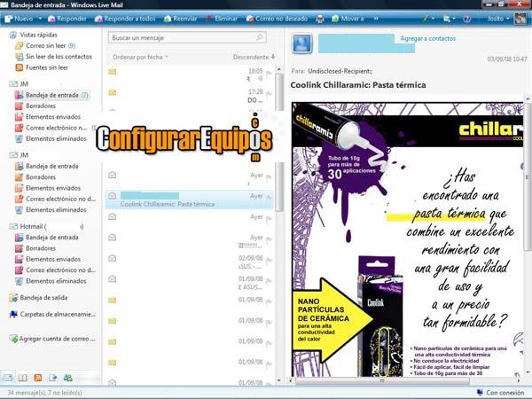Image resolution: width=532 pixels, height=399 pixels.
Task: Click the Nuevo new message button
Action: 19,19
